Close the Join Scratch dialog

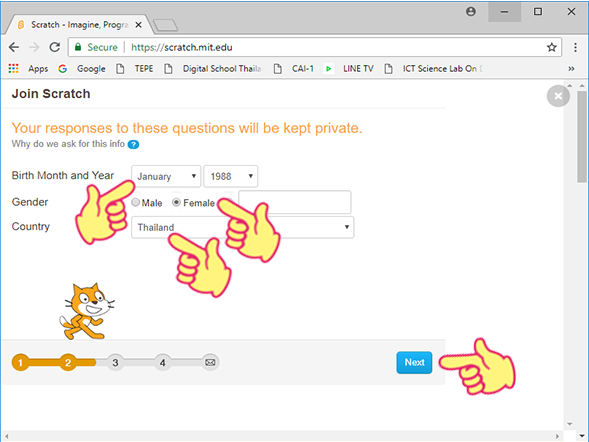[x=558, y=96]
